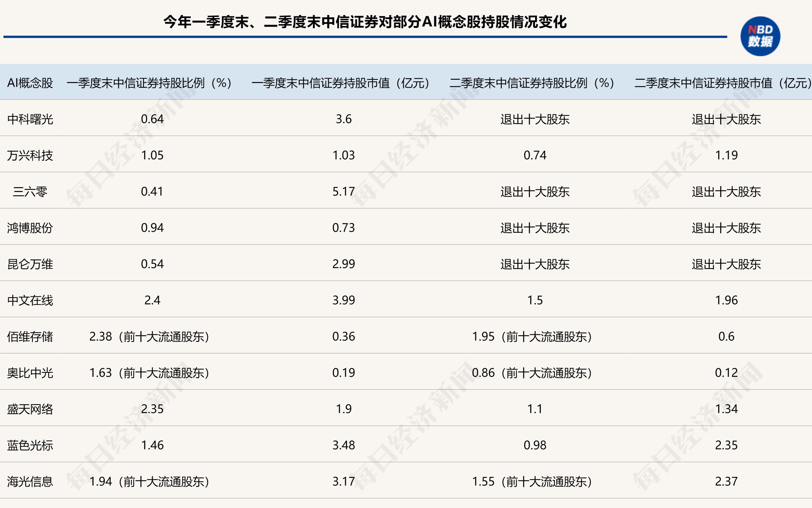Screen dimensions: 812x508
Task: Select the 2.38 (前十大流通股东) cell for 佰维存储
Action: tap(149, 337)
